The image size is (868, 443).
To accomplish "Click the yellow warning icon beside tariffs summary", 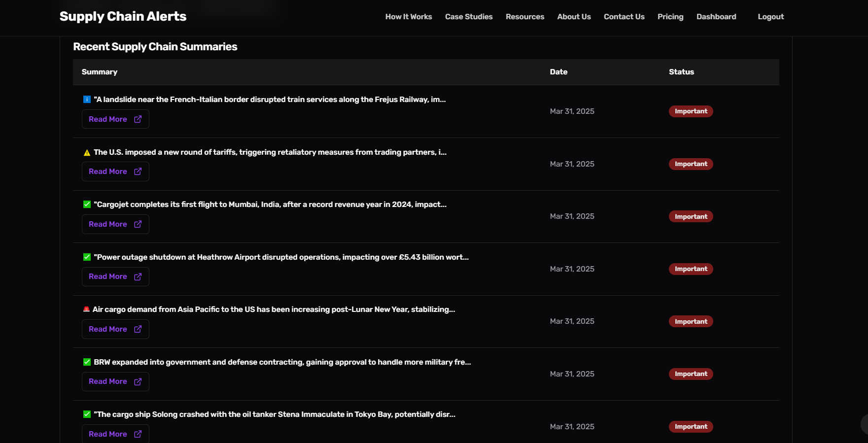I will pyautogui.click(x=87, y=153).
